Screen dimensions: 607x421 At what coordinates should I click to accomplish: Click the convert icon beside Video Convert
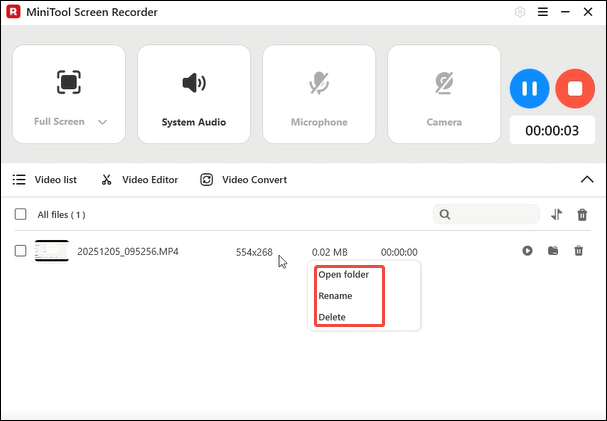point(206,180)
